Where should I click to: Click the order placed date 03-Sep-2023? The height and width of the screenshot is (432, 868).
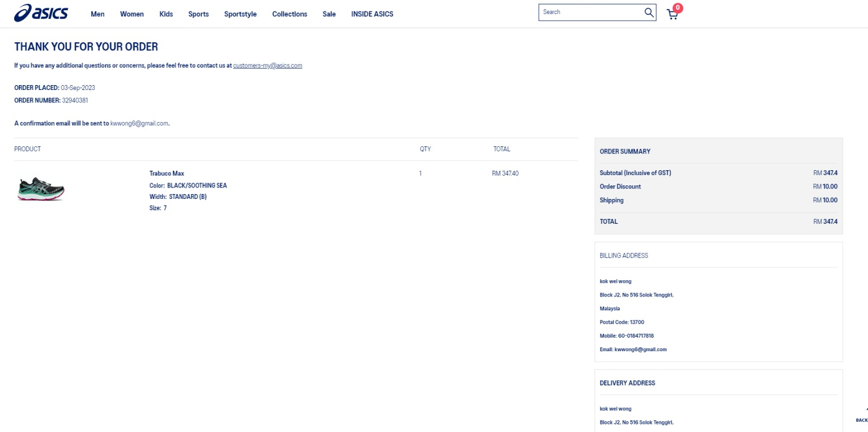(78, 88)
